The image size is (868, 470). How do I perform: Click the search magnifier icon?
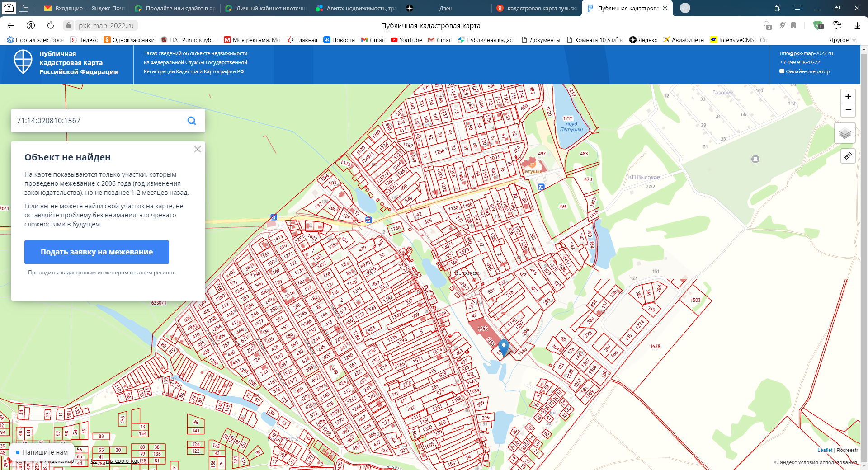click(192, 121)
